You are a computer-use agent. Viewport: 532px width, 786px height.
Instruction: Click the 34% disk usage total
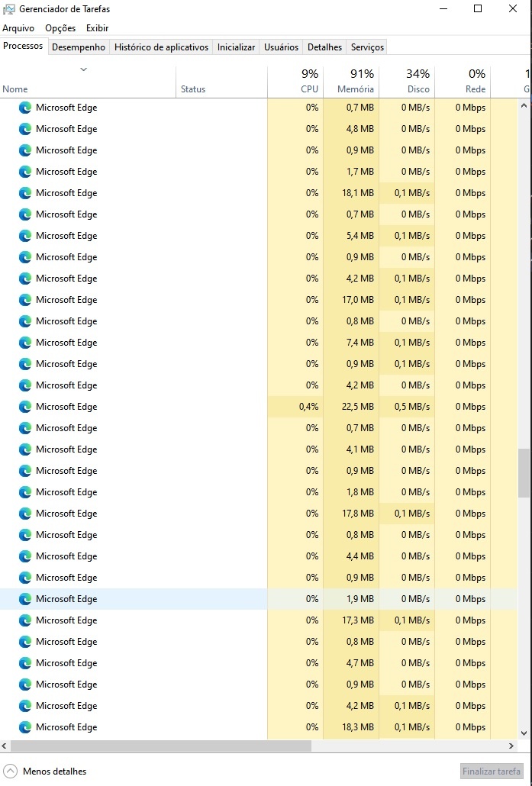tap(418, 74)
